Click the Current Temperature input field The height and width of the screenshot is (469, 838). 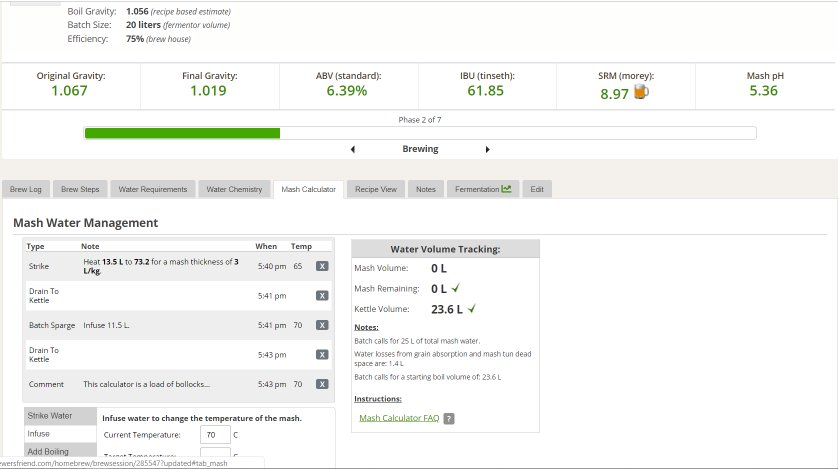click(x=215, y=435)
